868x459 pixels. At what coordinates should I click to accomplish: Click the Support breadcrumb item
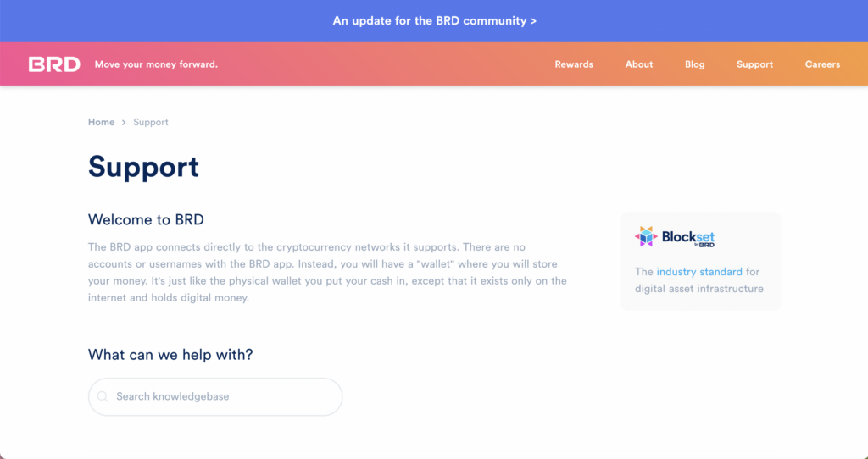pos(151,123)
